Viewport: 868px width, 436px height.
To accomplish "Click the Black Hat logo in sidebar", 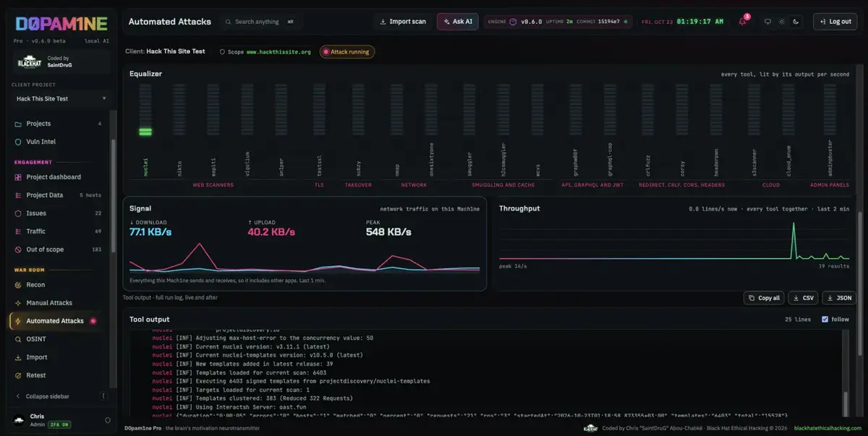I will (29, 62).
